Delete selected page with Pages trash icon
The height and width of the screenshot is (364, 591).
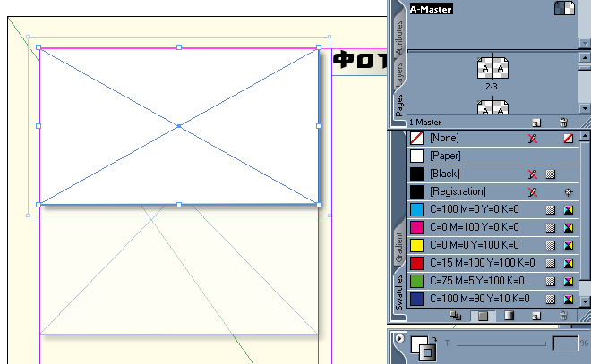(563, 123)
